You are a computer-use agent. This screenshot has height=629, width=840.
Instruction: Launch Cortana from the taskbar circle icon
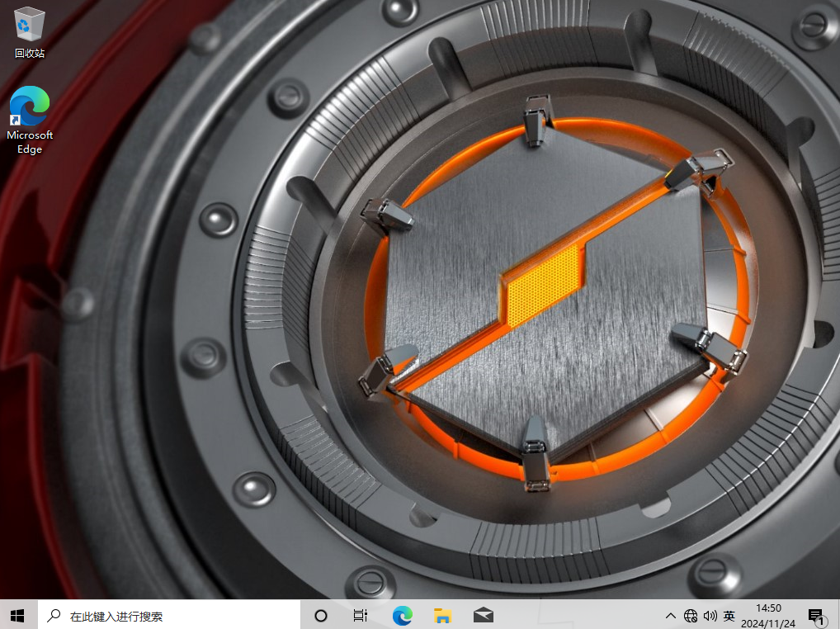(321, 615)
